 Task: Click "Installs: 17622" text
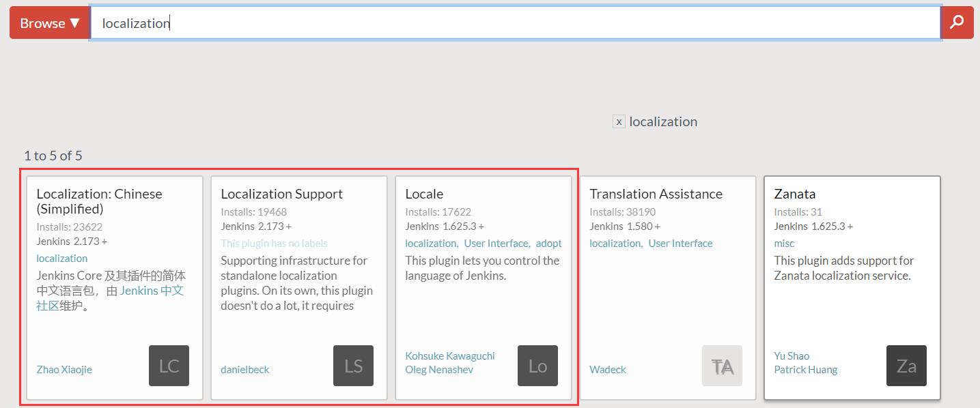pos(438,212)
